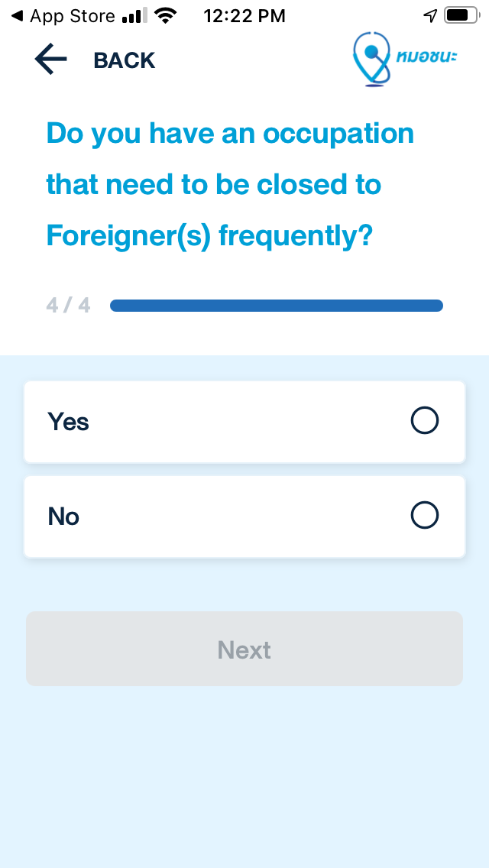The height and width of the screenshot is (868, 489).
Task: Tap the BACK text label
Action: pos(125,60)
